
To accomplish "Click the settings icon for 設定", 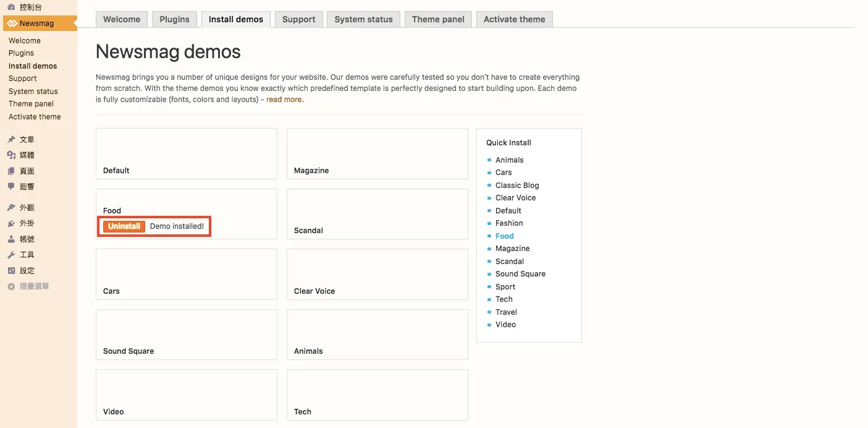I will [11, 271].
